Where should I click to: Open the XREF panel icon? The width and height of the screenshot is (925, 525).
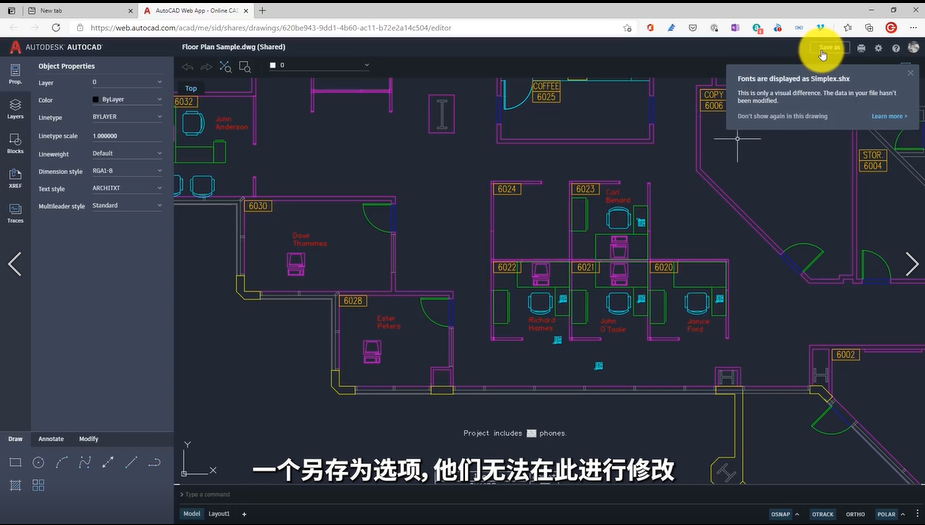click(x=15, y=178)
